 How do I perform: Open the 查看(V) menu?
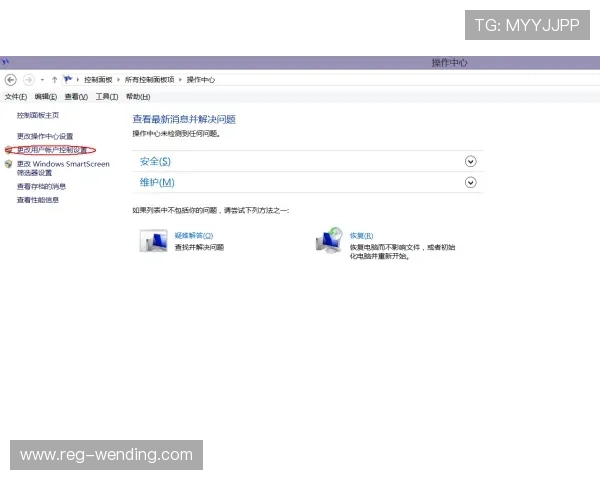pos(76,97)
